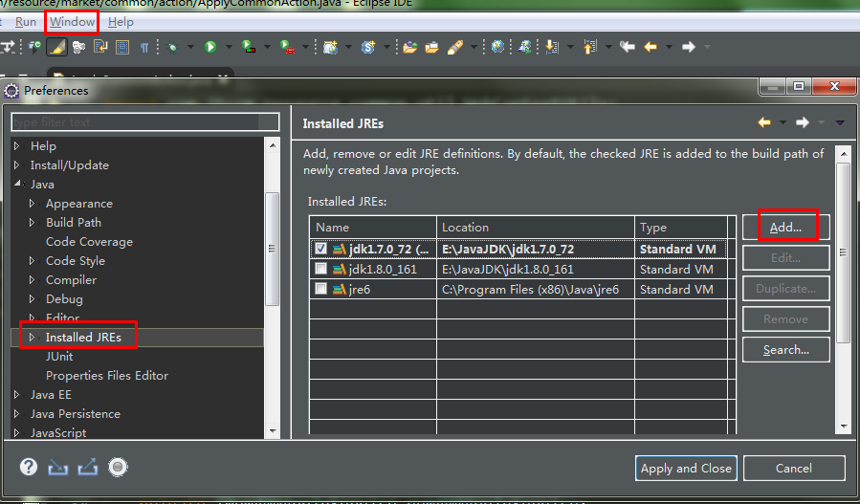Image resolution: width=860 pixels, height=504 pixels.
Task: Expand the Build Path tree node
Action: tap(32, 223)
